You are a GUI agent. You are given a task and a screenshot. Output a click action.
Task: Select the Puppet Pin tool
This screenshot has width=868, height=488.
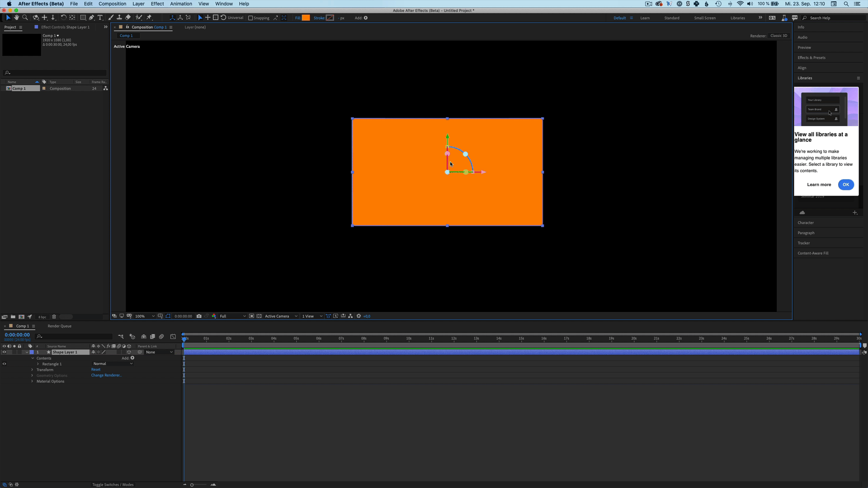tap(149, 18)
